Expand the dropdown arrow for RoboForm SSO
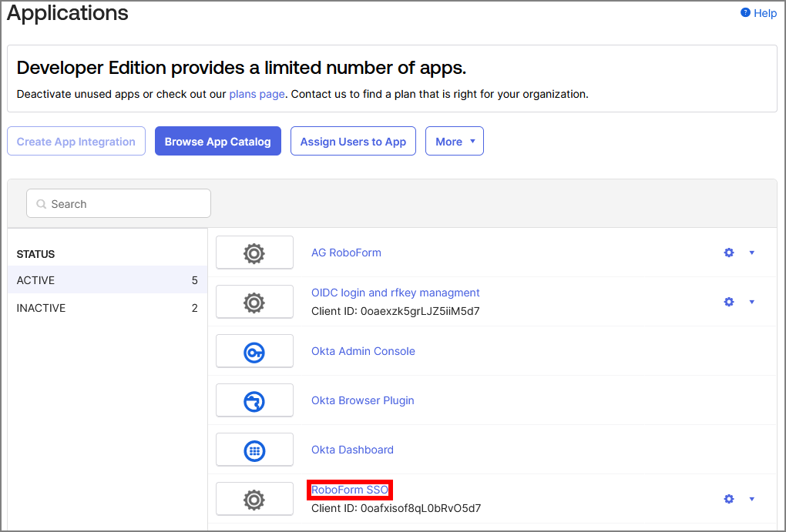Image resolution: width=786 pixels, height=532 pixels. 752,499
